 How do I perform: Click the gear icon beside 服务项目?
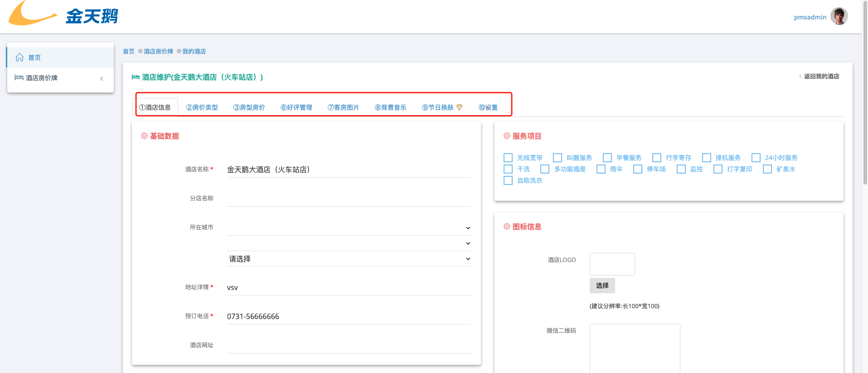[507, 136]
